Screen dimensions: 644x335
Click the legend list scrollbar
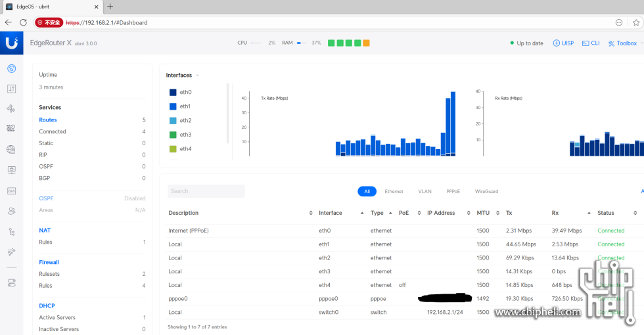click(228, 113)
